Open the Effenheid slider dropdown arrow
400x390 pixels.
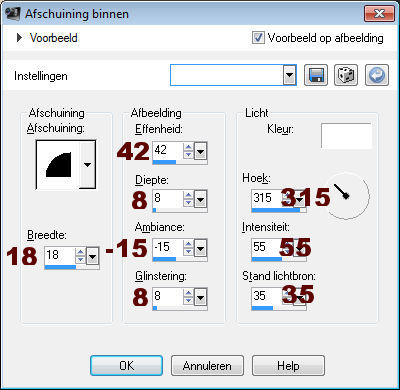click(x=200, y=152)
